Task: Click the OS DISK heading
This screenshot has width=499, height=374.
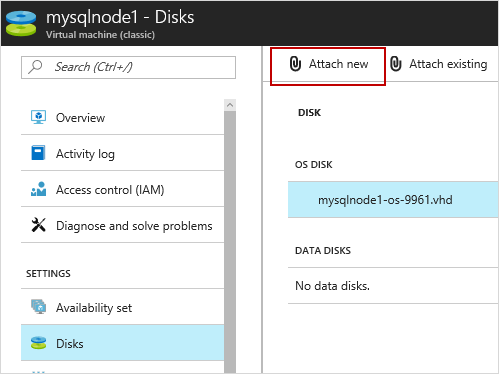Action: [314, 164]
